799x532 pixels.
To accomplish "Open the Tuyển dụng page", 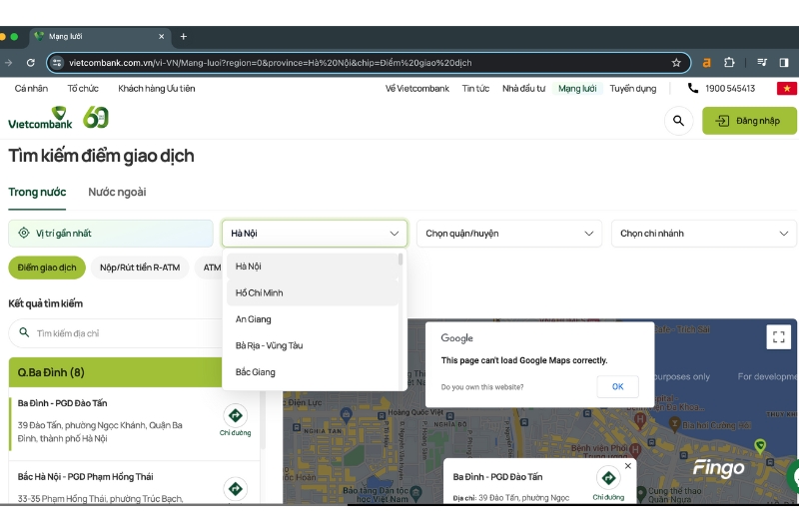I will (x=633, y=89).
